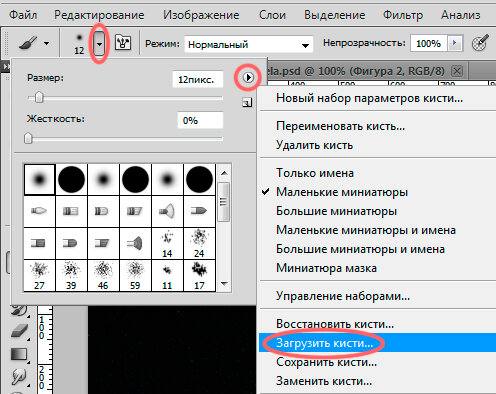The width and height of the screenshot is (496, 394).
Task: Select the brush labeled 39
Action: (71, 276)
